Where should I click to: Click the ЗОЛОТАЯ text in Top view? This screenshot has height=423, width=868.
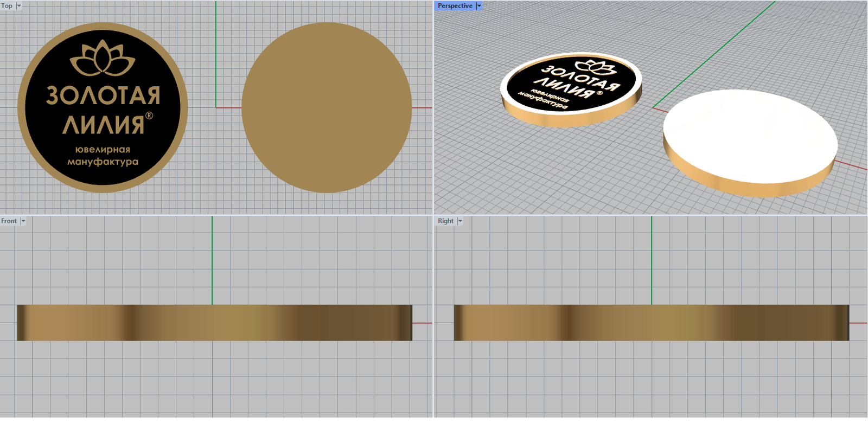(x=103, y=95)
